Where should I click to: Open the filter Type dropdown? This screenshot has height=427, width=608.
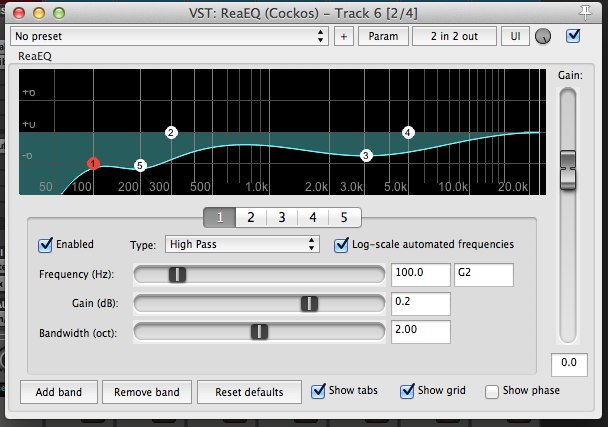point(241,244)
